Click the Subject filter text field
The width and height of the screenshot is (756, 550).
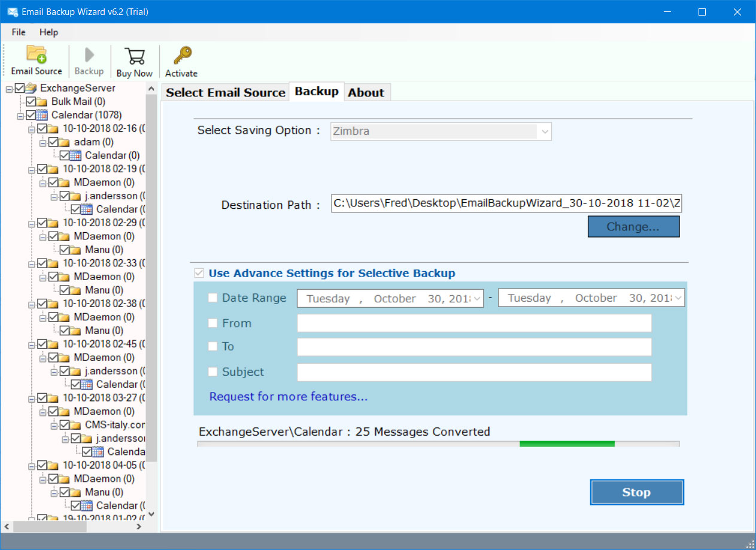coord(474,372)
